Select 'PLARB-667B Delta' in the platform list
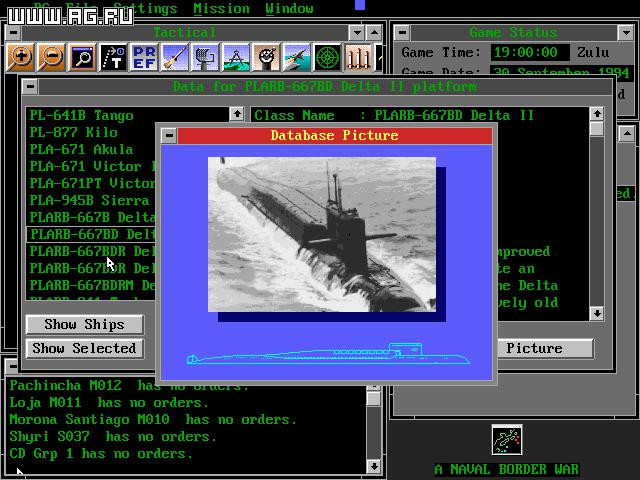This screenshot has width=640, height=480. [92, 217]
